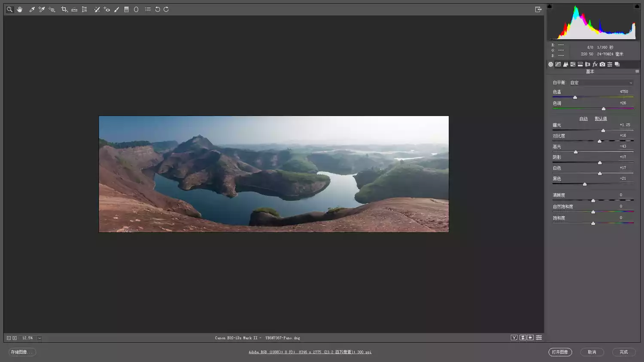This screenshot has height=362, width=644.
Task: Activate the Red Eye Removal tool
Action: tap(107, 9)
